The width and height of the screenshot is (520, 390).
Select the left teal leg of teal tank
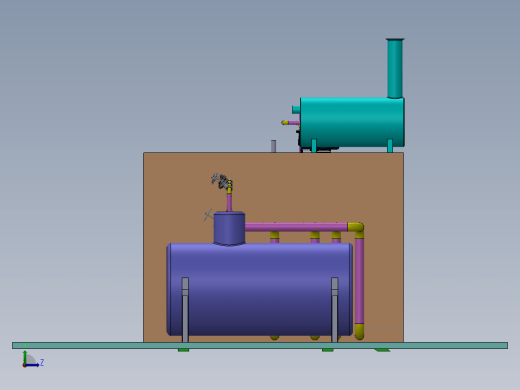coord(314,146)
